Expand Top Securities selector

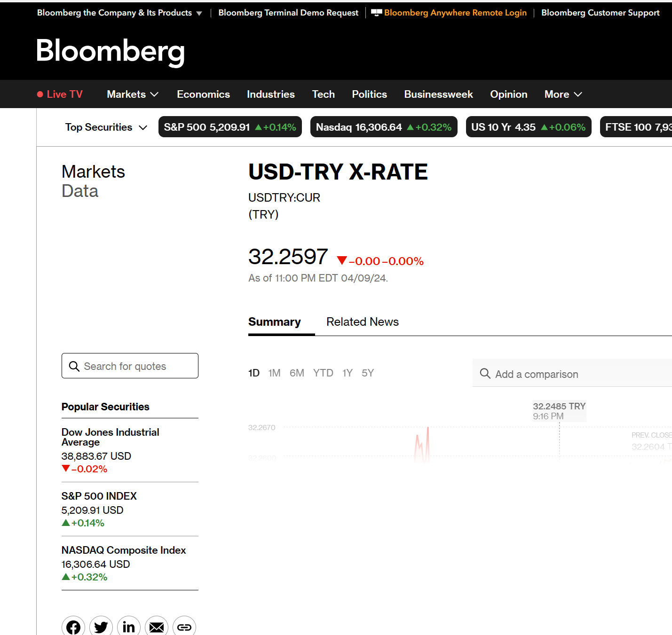coord(106,127)
